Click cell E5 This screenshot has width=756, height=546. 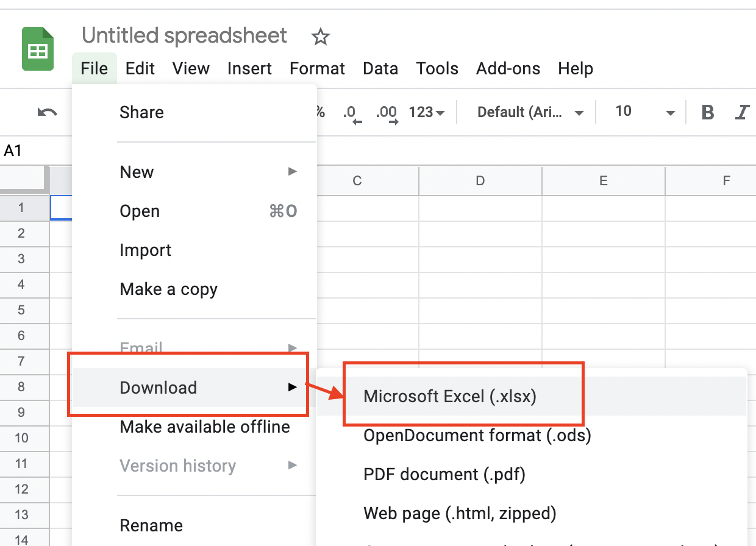pyautogui.click(x=604, y=310)
